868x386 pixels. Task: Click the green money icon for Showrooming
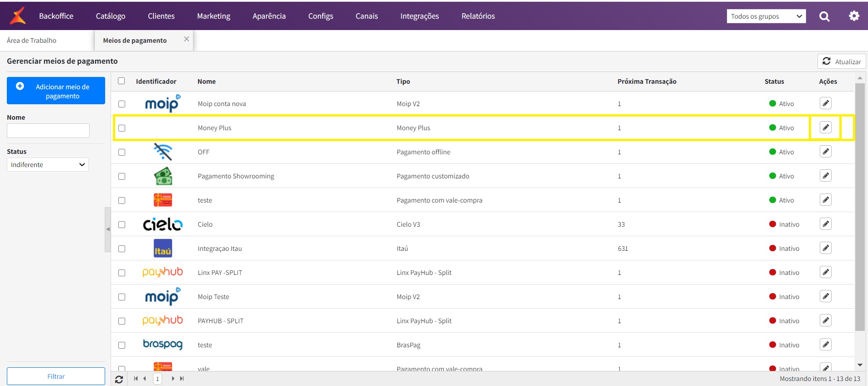point(162,176)
